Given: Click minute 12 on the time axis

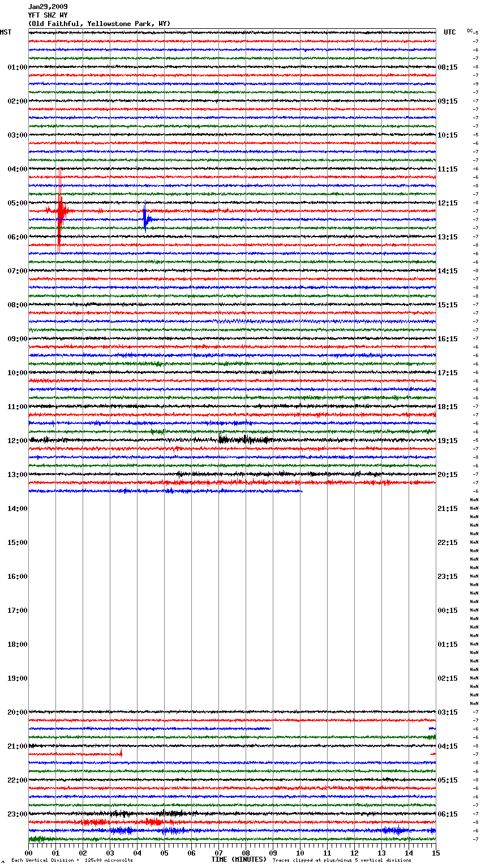Looking at the screenshot, I should (x=354, y=853).
